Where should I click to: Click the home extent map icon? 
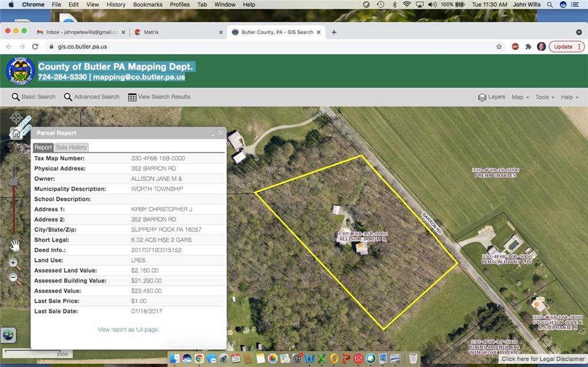[x=16, y=134]
